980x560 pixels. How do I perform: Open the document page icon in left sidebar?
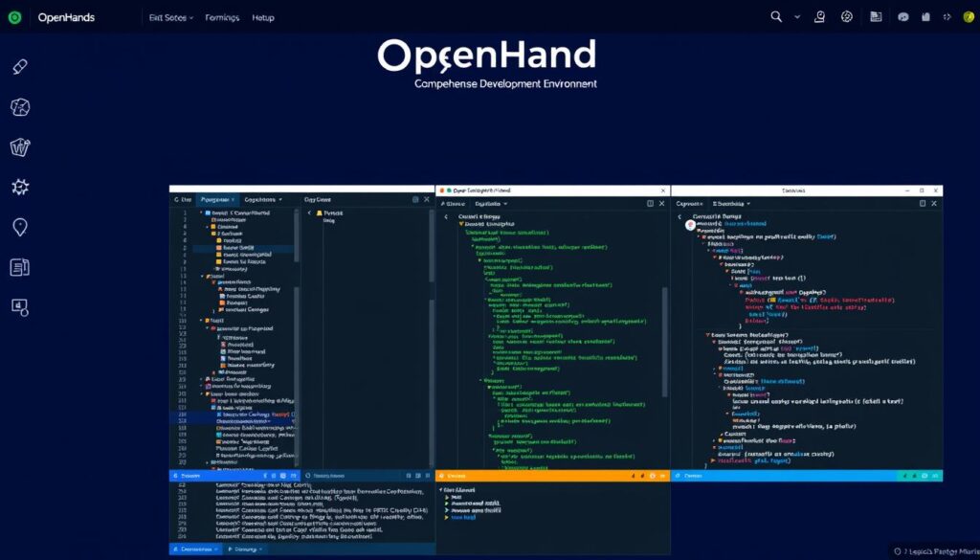(20, 267)
